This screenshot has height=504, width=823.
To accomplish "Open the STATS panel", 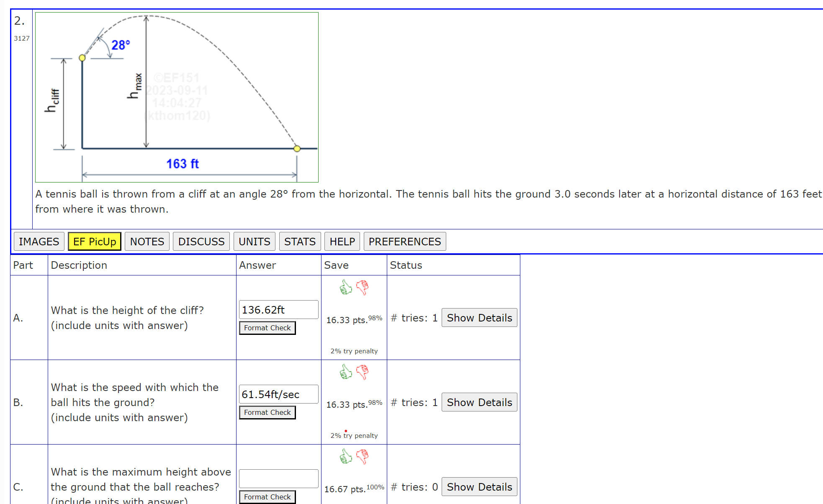I will click(x=300, y=241).
